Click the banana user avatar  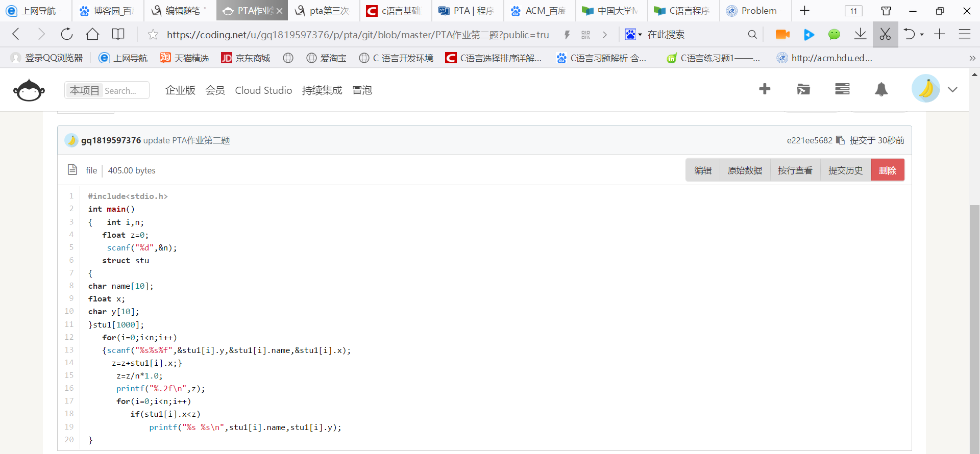click(926, 89)
